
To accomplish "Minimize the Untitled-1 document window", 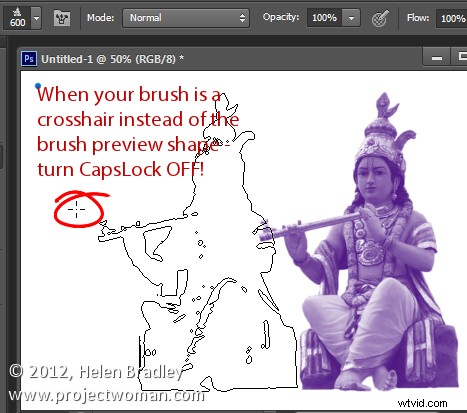I will [436, 58].
